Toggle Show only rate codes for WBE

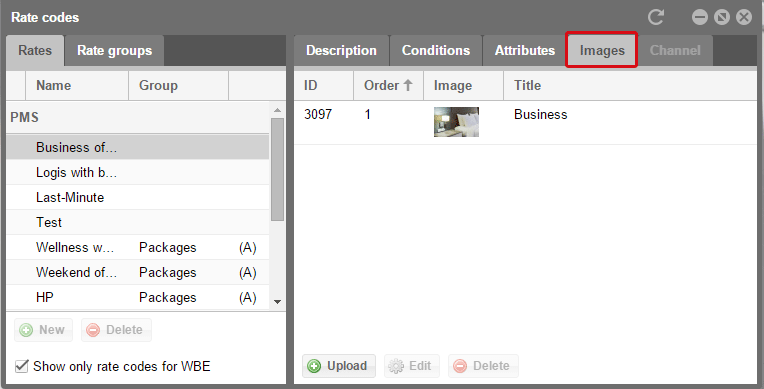point(21,366)
